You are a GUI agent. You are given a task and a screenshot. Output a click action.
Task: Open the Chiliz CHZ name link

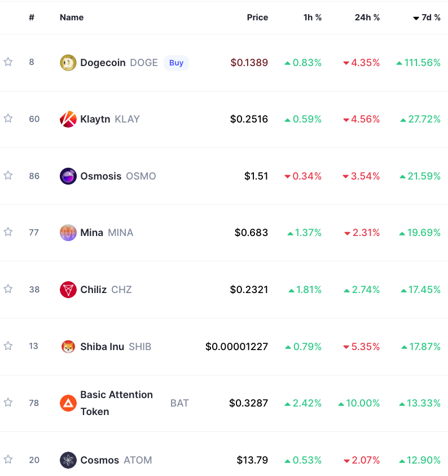[106, 290]
